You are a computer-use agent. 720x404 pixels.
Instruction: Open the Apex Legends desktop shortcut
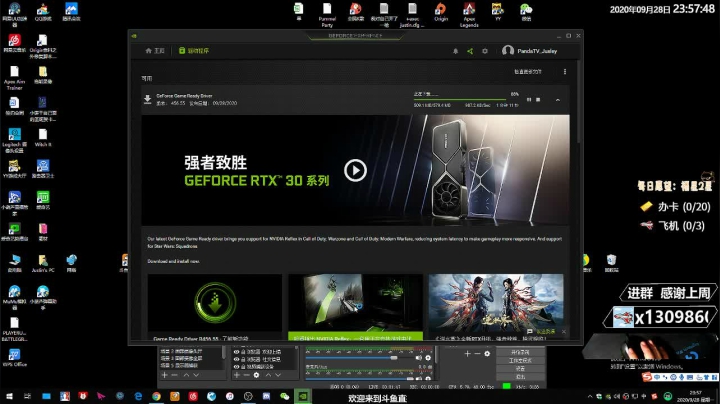pyautogui.click(x=469, y=15)
